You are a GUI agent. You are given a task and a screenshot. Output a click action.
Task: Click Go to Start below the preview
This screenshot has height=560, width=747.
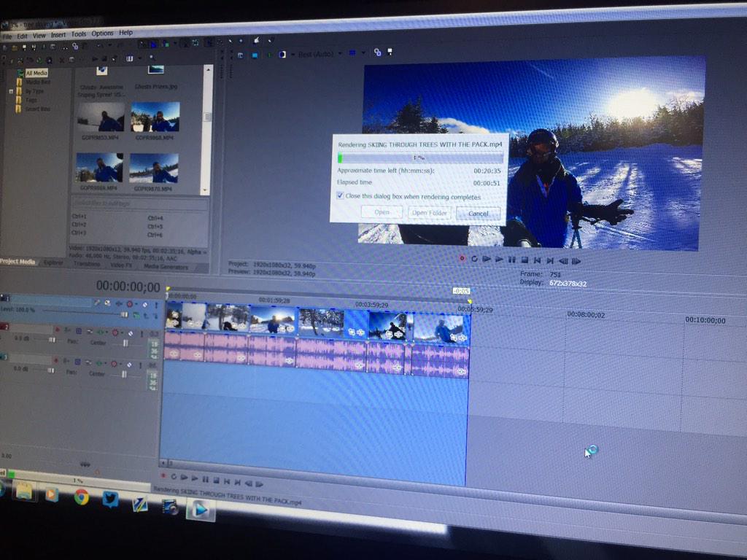click(x=538, y=260)
